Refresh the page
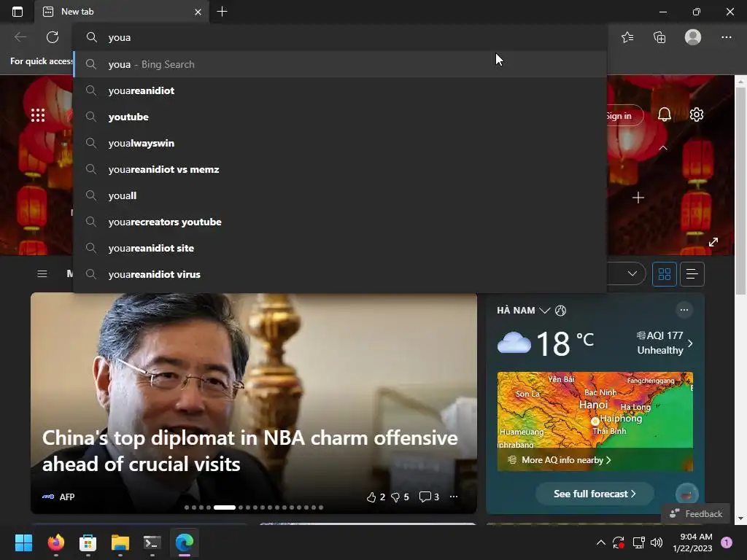Image resolution: width=747 pixels, height=560 pixels. (53, 37)
